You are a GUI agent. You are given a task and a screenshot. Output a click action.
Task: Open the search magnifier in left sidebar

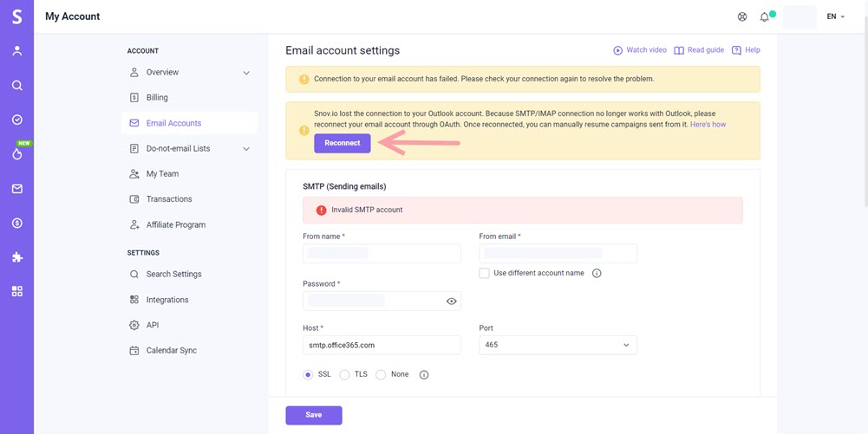tap(17, 85)
